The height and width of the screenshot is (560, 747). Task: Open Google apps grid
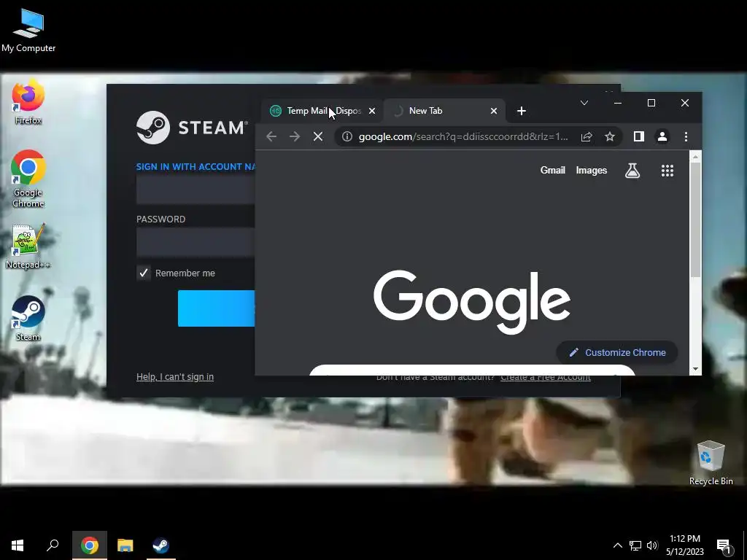tap(667, 171)
